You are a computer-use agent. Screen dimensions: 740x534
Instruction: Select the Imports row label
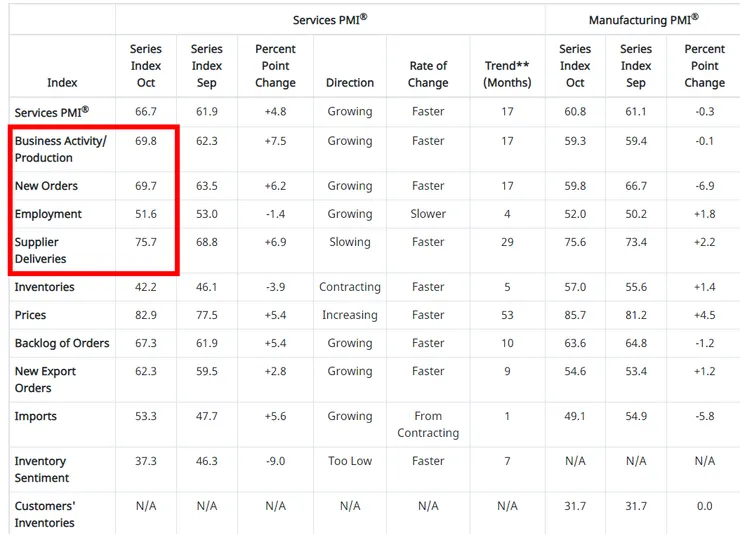[35, 416]
